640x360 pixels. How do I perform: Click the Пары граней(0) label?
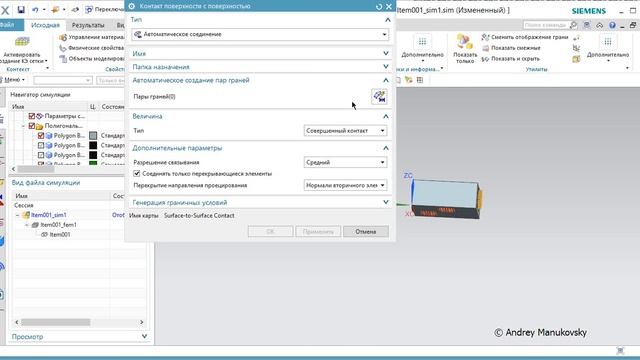click(x=154, y=97)
